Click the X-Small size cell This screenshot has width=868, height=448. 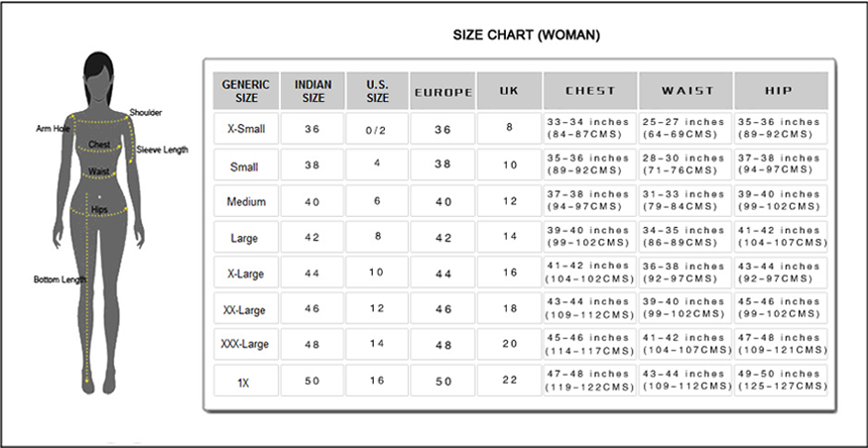pyautogui.click(x=245, y=129)
